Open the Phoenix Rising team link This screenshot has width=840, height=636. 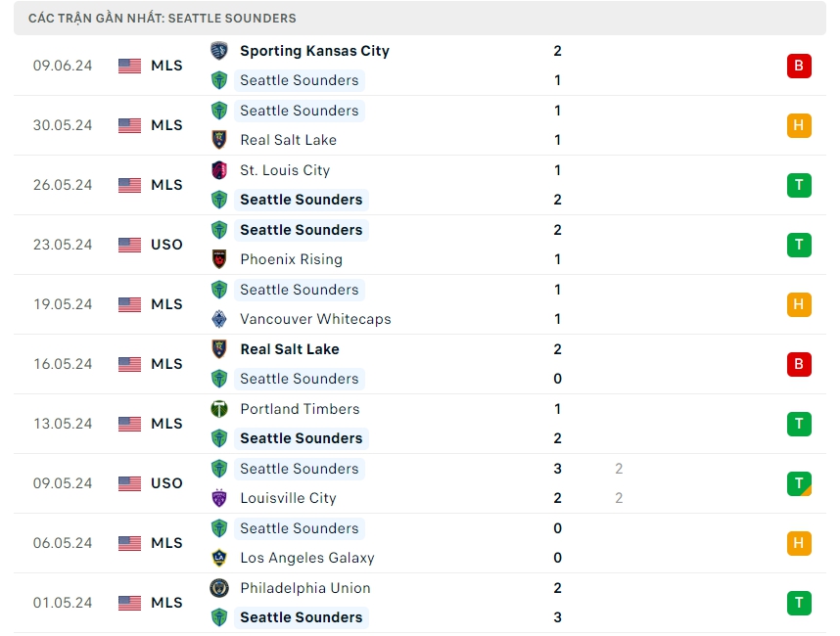pyautogui.click(x=291, y=259)
